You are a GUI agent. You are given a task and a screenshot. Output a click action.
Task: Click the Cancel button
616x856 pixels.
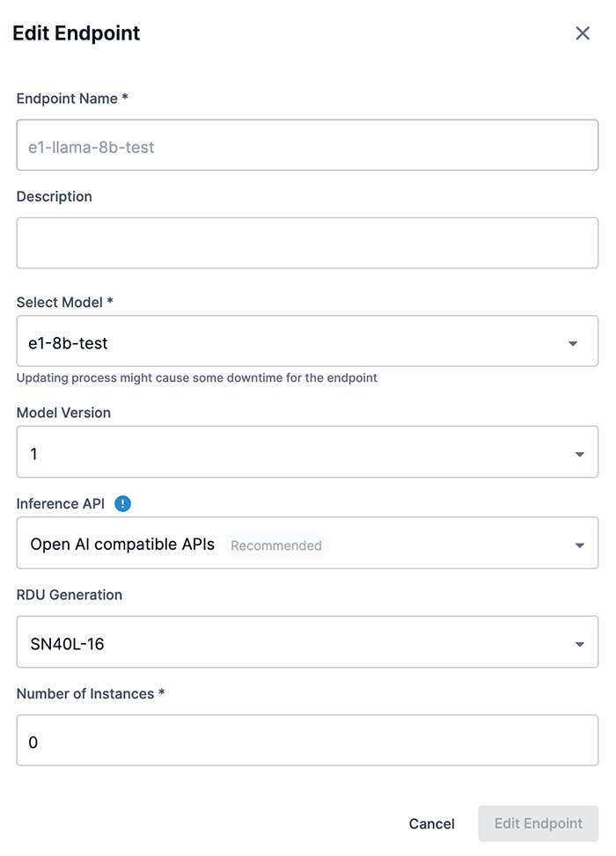click(x=431, y=823)
